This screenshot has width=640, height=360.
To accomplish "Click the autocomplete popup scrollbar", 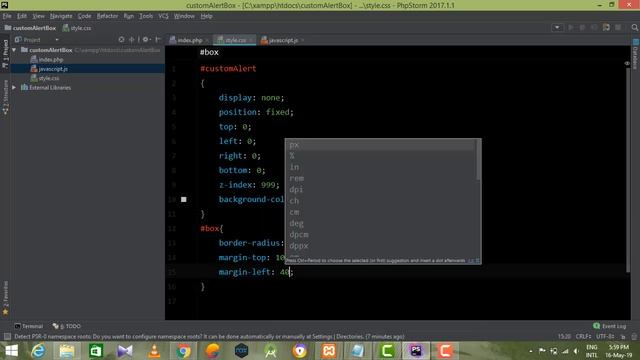I will pyautogui.click(x=478, y=161).
